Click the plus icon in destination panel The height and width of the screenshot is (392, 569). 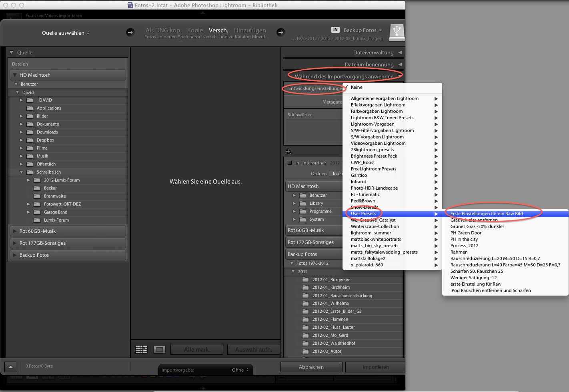(x=289, y=151)
